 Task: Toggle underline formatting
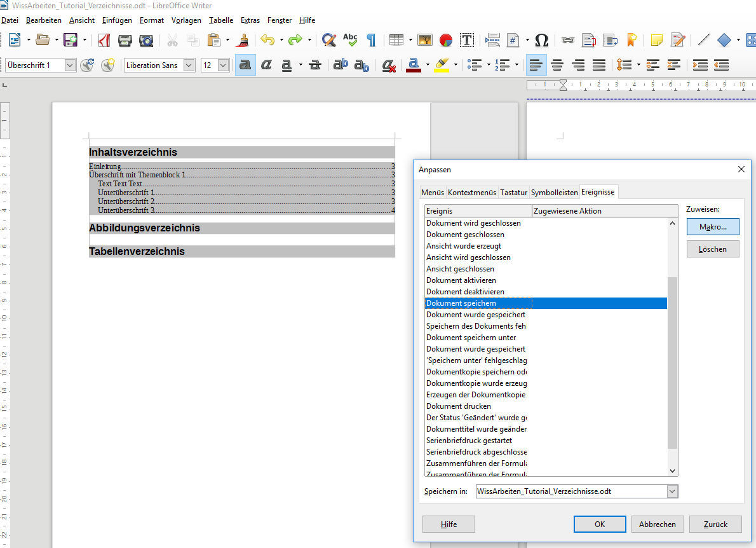point(287,65)
